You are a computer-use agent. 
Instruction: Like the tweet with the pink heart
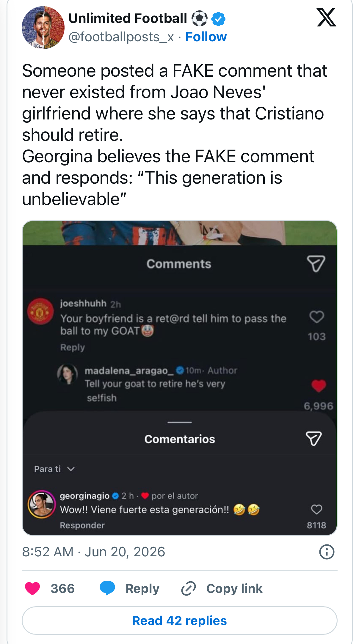pos(32,588)
